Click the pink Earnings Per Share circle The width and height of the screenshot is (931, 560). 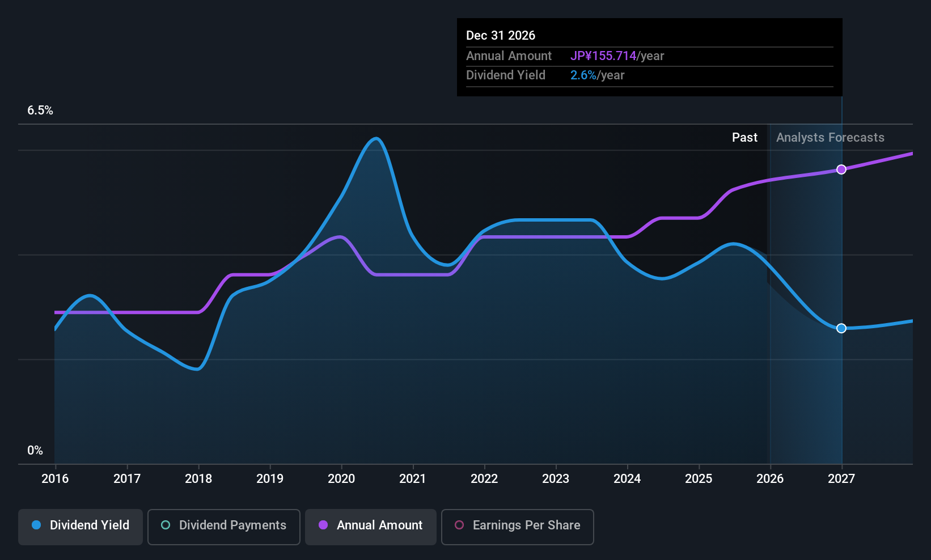pyautogui.click(x=459, y=525)
